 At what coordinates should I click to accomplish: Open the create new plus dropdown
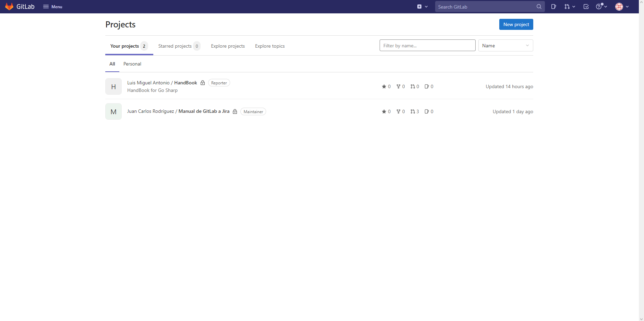(x=422, y=7)
